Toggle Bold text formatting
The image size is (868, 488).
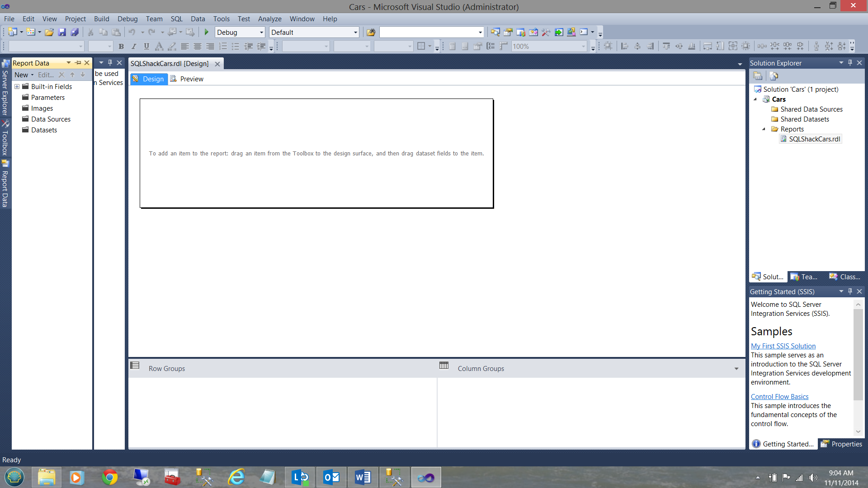click(x=121, y=46)
